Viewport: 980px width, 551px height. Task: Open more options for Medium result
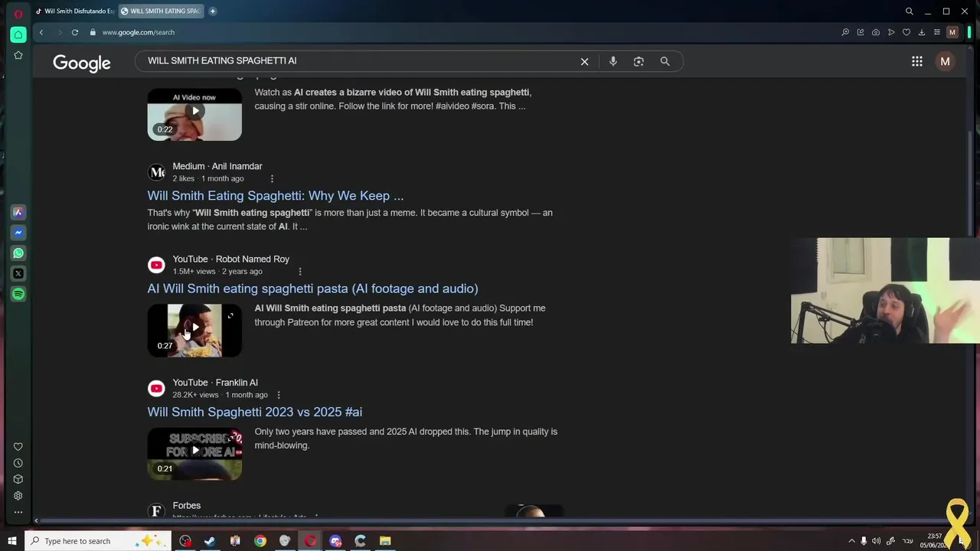click(272, 178)
